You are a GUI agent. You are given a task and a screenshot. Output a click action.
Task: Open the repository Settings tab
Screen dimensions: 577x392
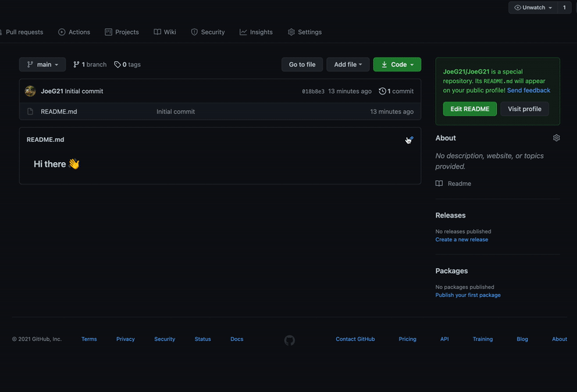click(304, 32)
